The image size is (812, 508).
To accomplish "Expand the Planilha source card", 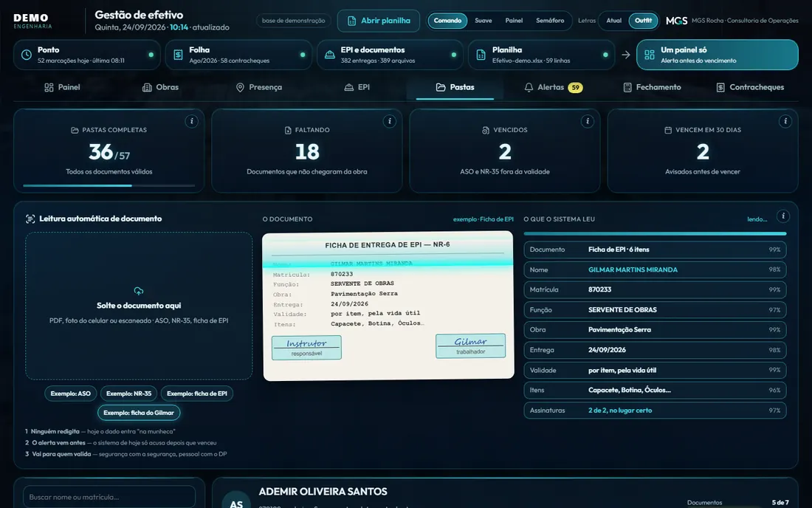I will (541, 55).
